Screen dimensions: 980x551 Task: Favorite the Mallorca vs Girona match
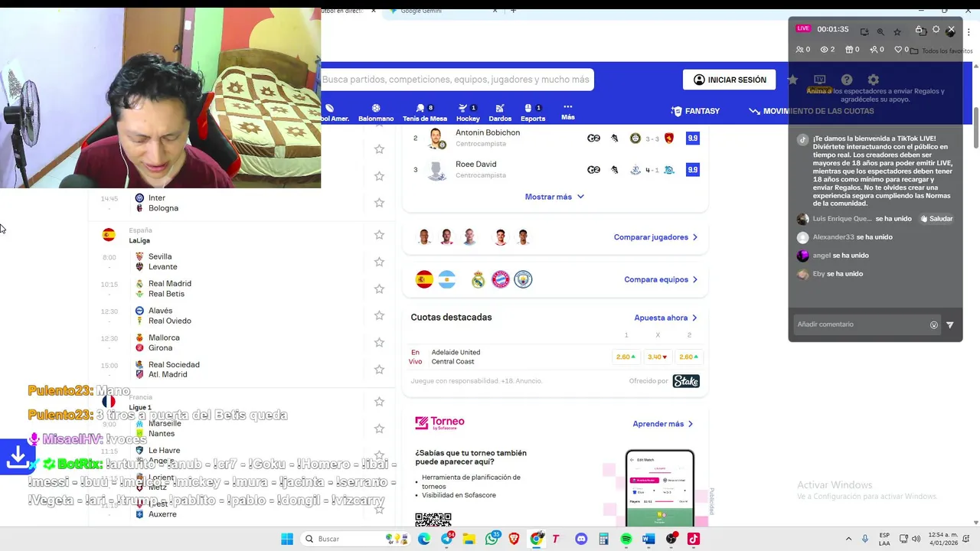click(x=379, y=342)
